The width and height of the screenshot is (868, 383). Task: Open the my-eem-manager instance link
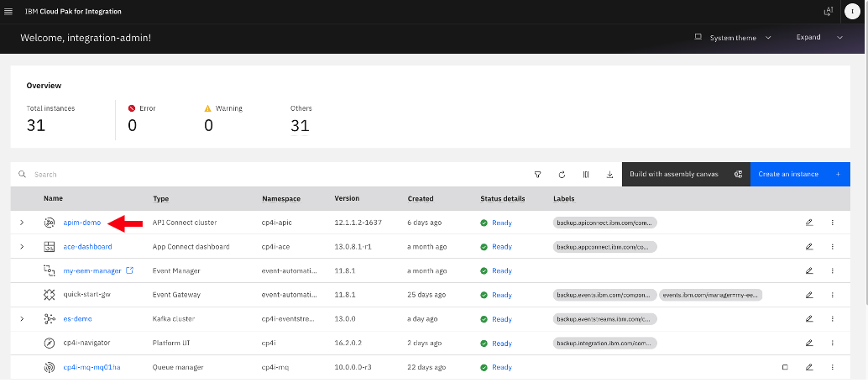coord(92,271)
